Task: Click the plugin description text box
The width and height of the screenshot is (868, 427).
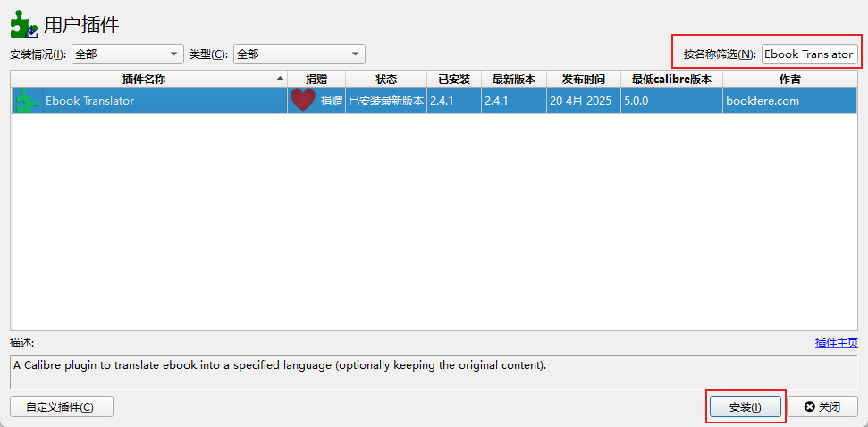Action: pyautogui.click(x=434, y=371)
